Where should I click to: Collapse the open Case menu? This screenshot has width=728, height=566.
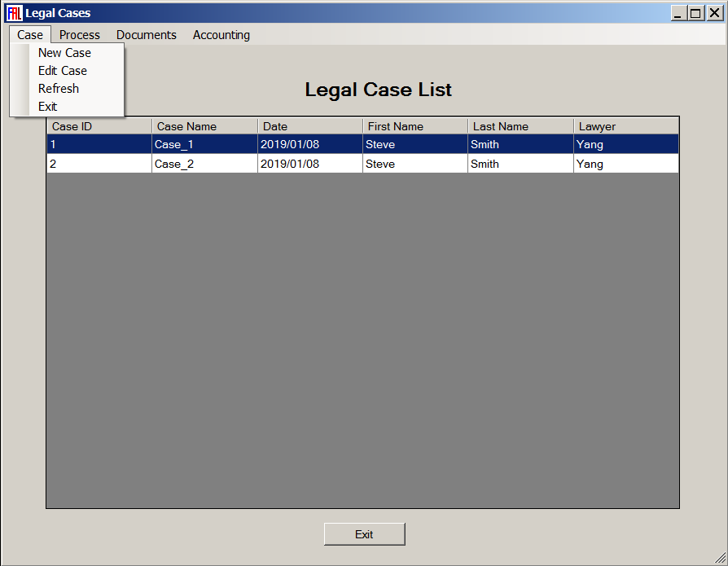point(30,35)
